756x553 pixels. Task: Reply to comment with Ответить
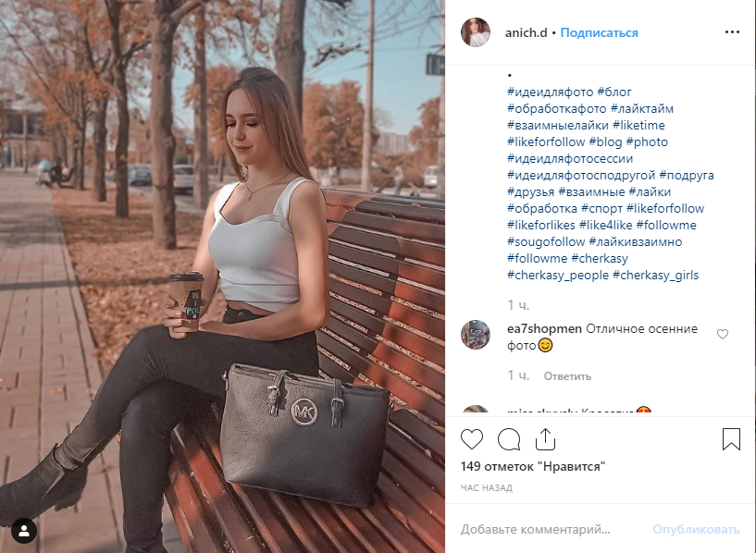click(567, 376)
